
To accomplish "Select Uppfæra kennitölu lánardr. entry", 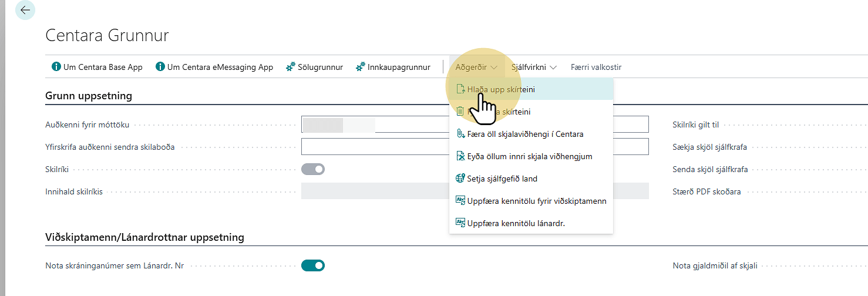I will pyautogui.click(x=531, y=223).
